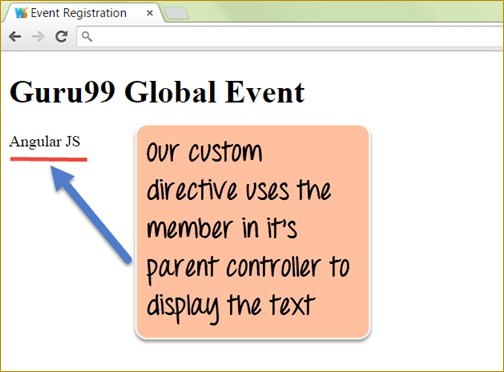
Task: Click the 'directive uses the' callout line
Action: click(x=239, y=190)
